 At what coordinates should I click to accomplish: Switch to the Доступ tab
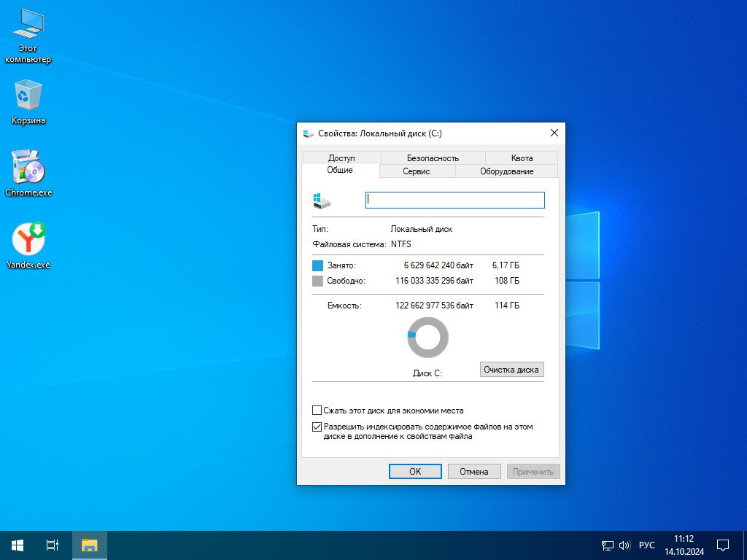[341, 157]
